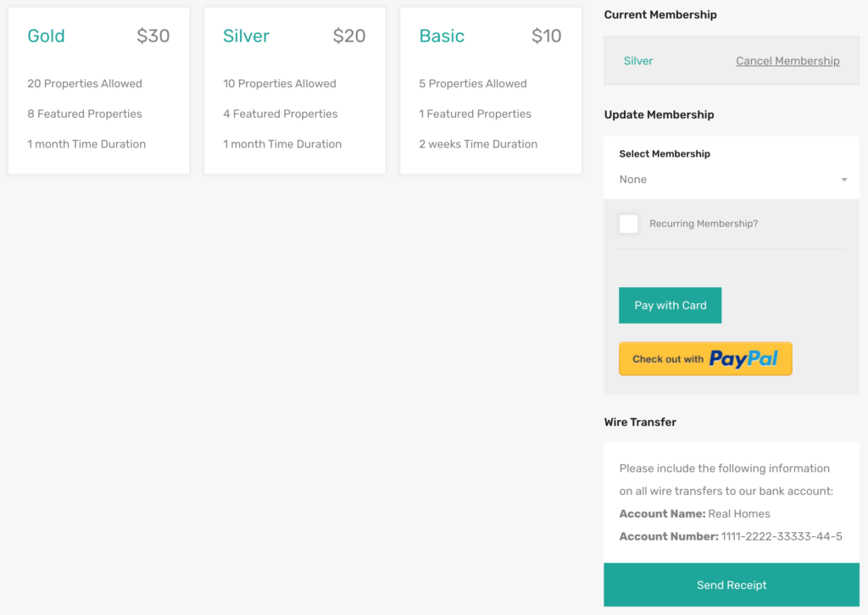Click the Account Number wire transfer text
This screenshot has width=868, height=615.
pyautogui.click(x=730, y=536)
